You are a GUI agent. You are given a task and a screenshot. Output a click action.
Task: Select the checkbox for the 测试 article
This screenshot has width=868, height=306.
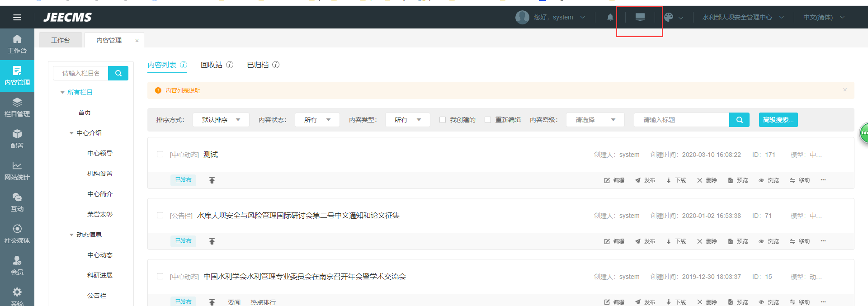pos(160,155)
